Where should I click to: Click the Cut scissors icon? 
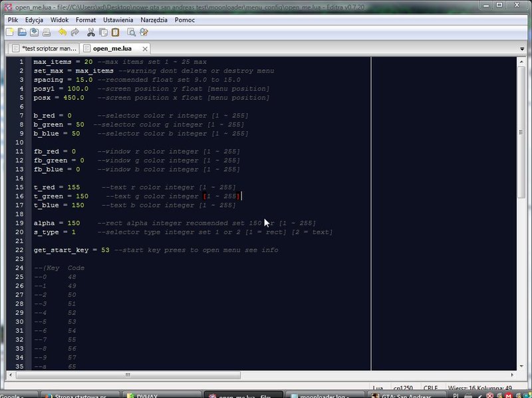(90, 32)
